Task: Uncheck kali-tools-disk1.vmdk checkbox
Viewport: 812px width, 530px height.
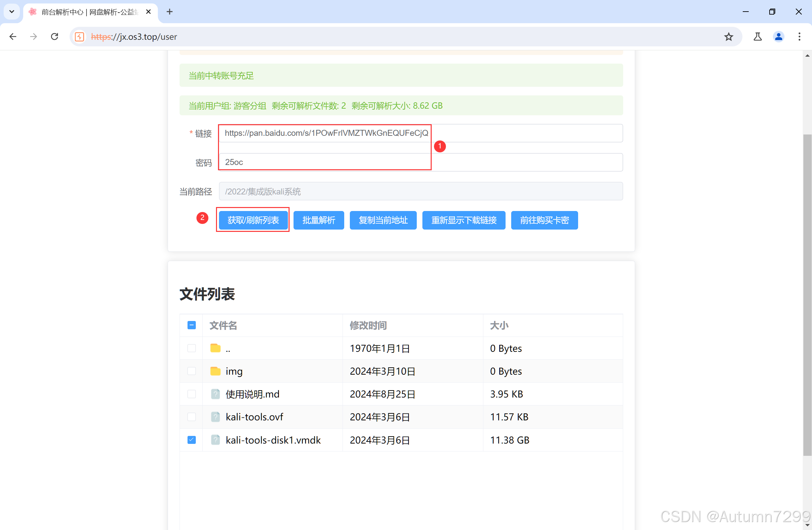Action: (192, 440)
